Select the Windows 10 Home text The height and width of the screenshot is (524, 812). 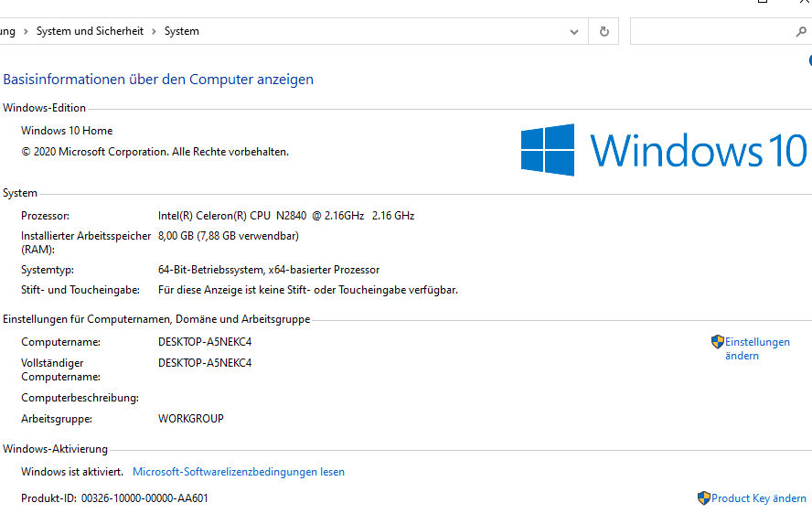pos(67,131)
